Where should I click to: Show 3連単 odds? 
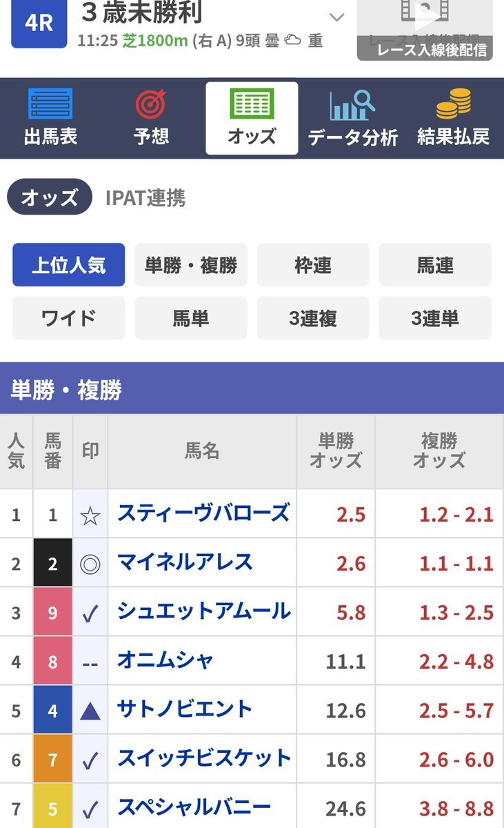[x=435, y=318]
